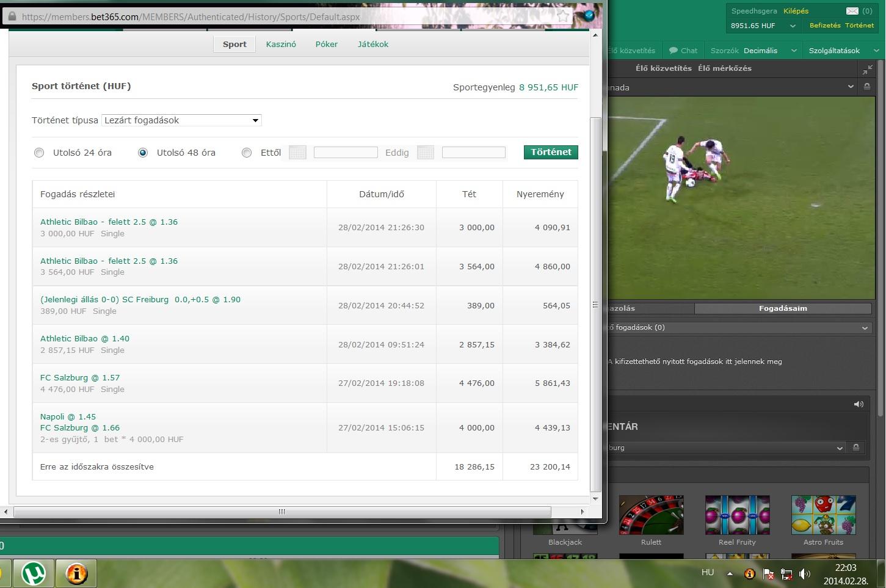Open the Athletic Bilbao 3 564,00 HUF bet

109,261
